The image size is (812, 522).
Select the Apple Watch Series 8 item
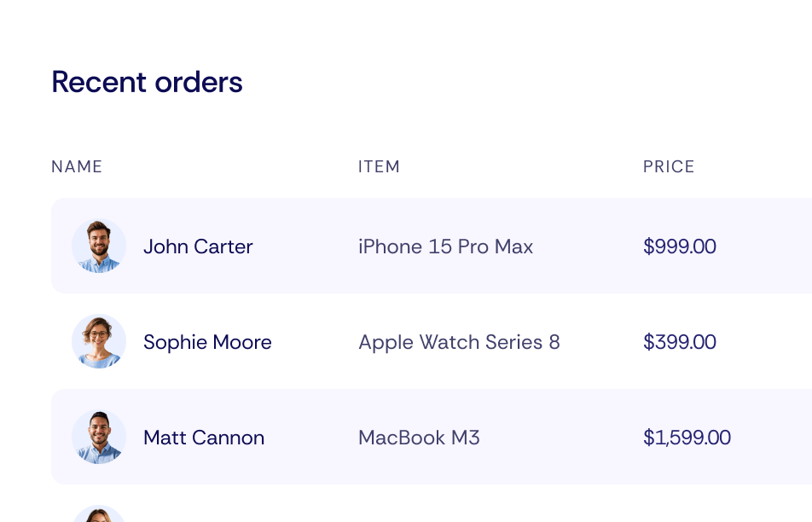[x=459, y=342]
